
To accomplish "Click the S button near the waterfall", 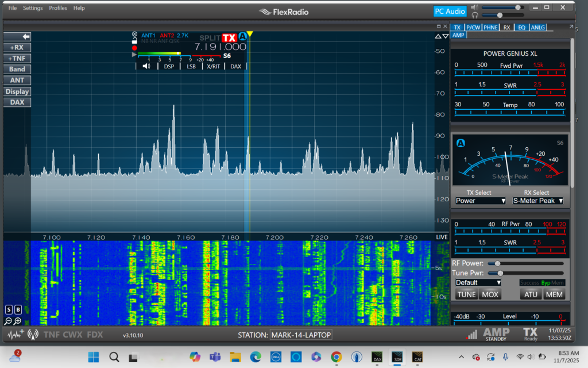I will tap(9, 309).
